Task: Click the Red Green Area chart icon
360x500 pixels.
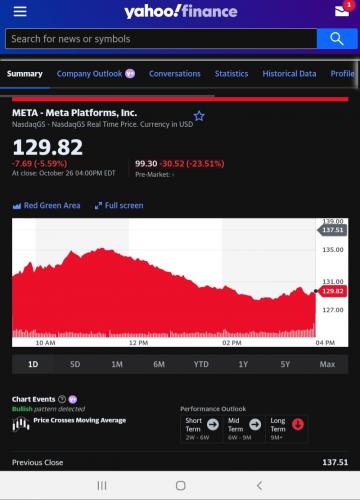Action: 17,206
